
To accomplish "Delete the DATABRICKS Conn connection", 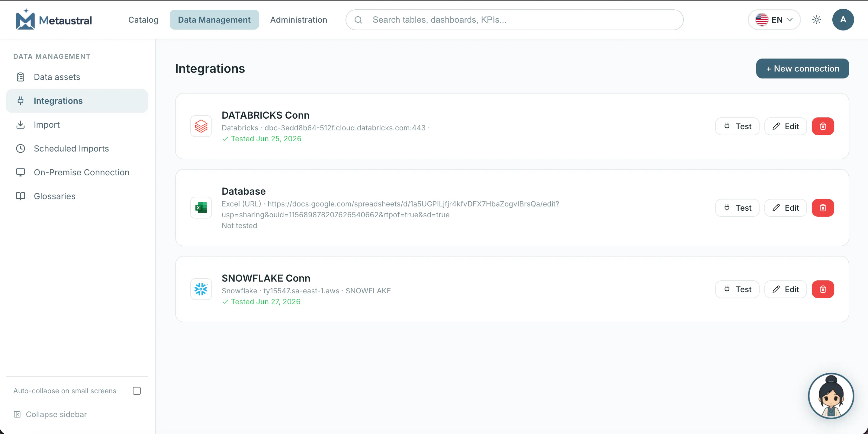I will 822,126.
